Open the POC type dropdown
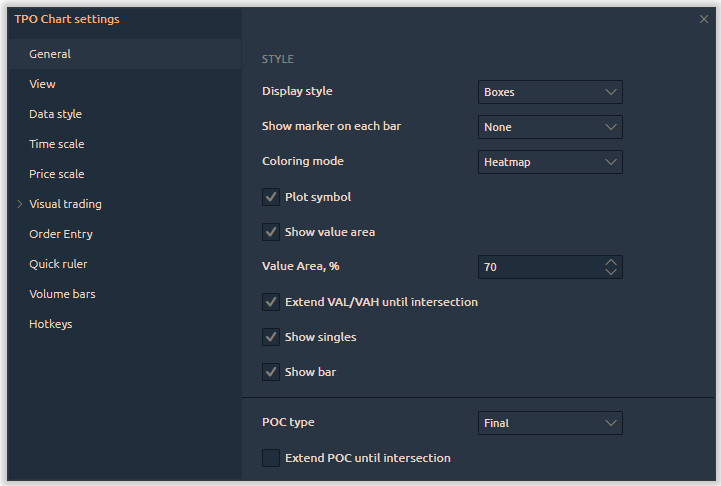 (x=550, y=423)
